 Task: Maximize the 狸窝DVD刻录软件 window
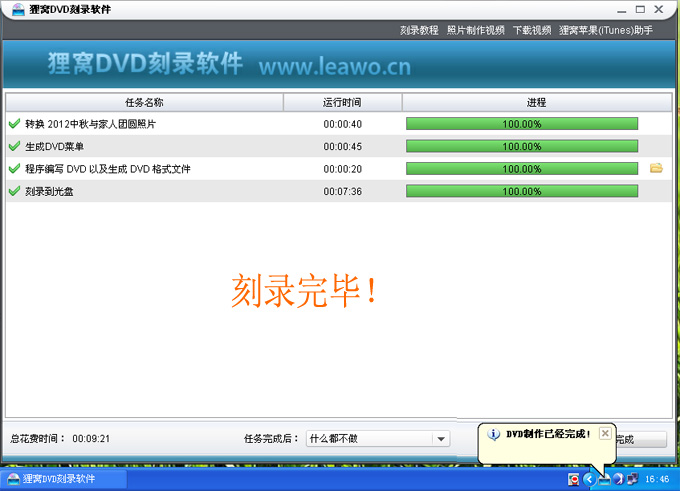pos(640,9)
